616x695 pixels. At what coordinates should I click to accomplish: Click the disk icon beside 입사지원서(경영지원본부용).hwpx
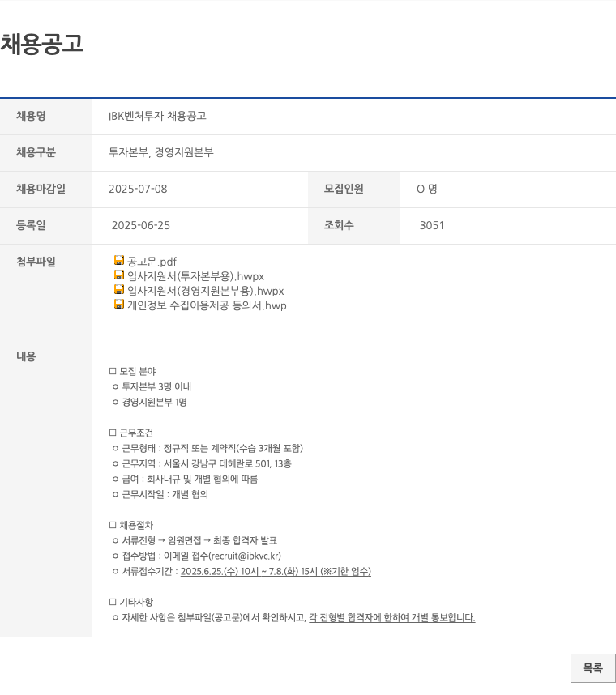click(119, 289)
